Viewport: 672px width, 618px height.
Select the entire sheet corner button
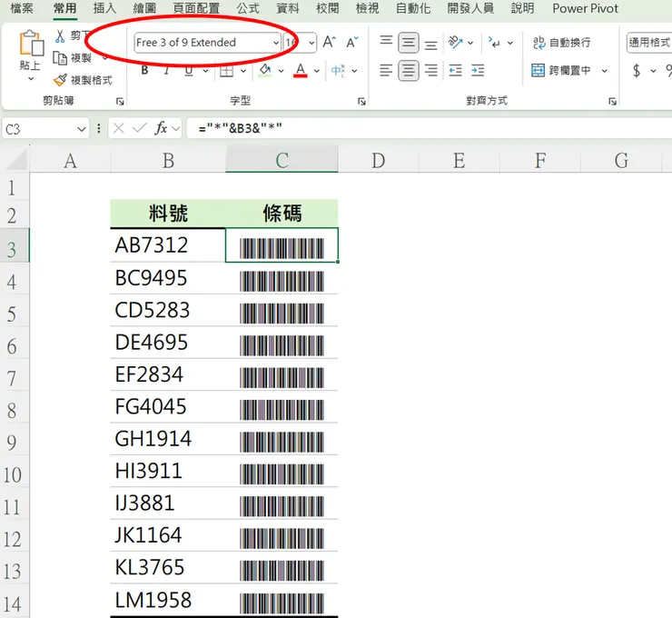[x=15, y=159]
